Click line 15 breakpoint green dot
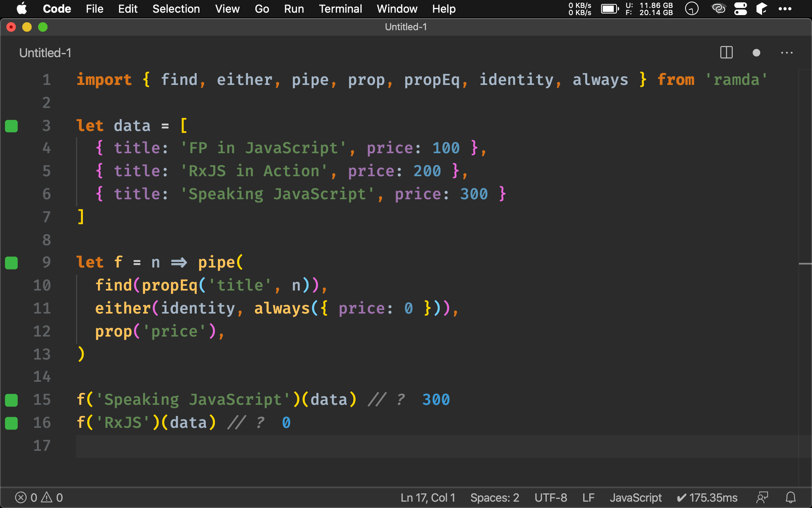 (x=12, y=400)
